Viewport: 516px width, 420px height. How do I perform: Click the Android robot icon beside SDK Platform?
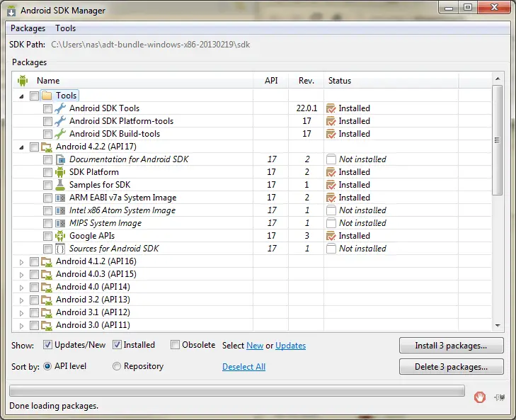click(x=60, y=172)
